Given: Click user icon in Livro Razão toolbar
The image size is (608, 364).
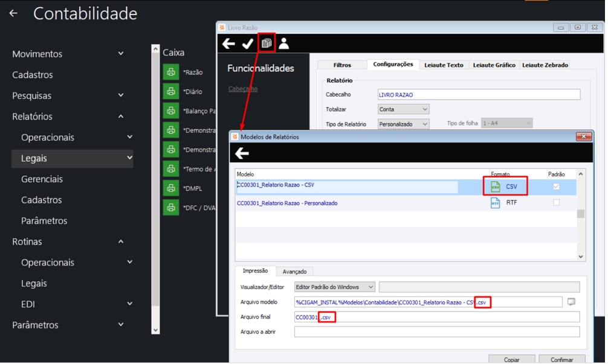Looking at the screenshot, I should pos(284,43).
